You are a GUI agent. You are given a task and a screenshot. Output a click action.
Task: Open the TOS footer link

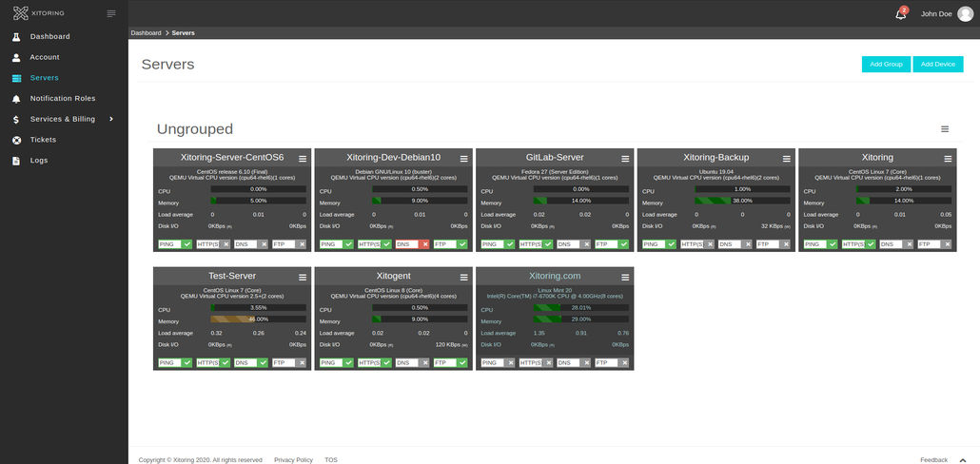click(x=330, y=460)
